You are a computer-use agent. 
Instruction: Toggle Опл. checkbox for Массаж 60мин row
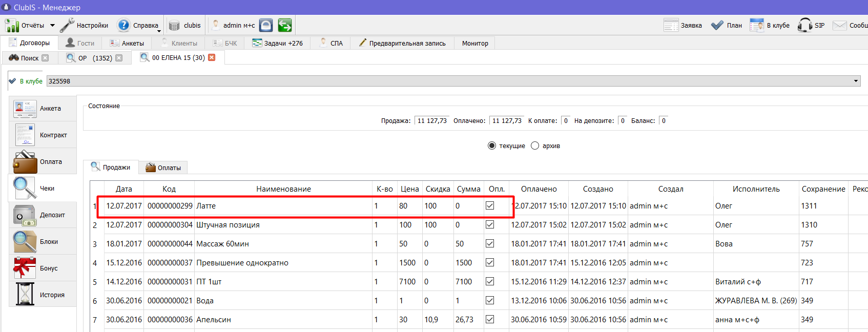point(490,243)
